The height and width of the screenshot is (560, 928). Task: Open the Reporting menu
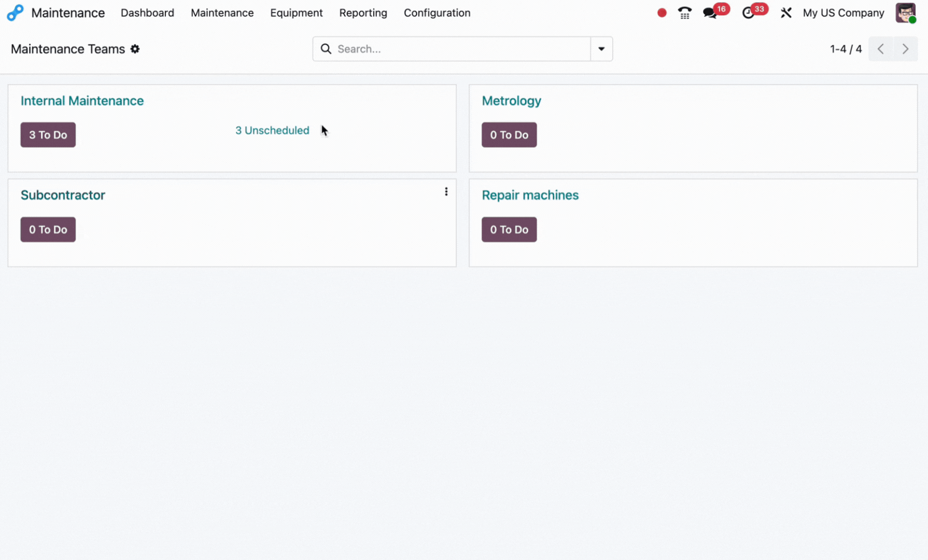pos(363,13)
